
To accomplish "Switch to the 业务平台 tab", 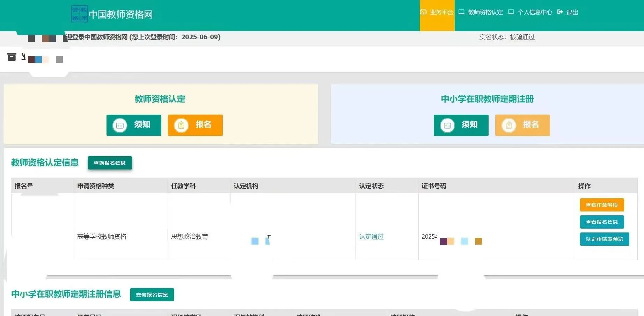I will click(440, 12).
